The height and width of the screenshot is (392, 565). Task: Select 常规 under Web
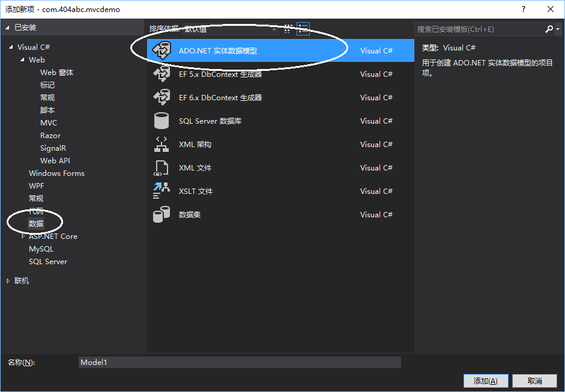pos(47,98)
